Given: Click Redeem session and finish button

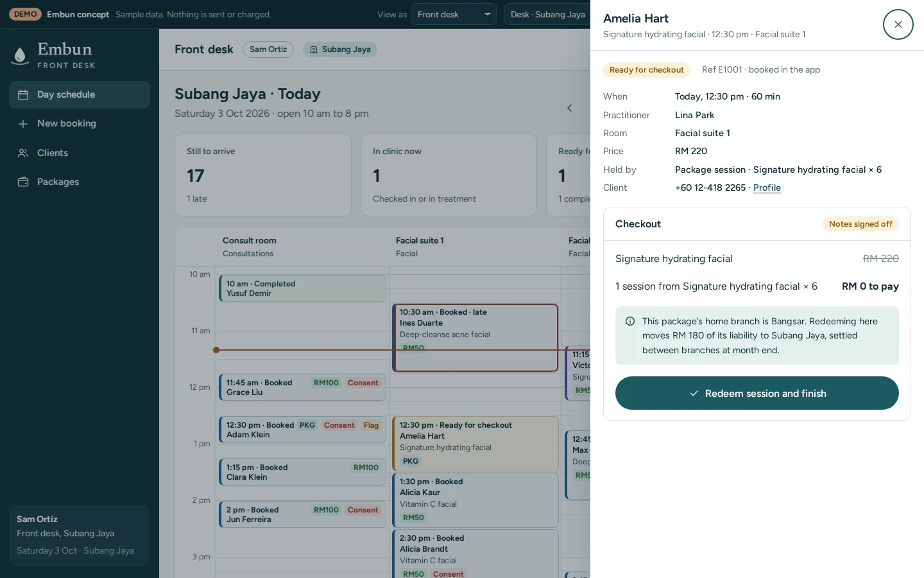Looking at the screenshot, I should tap(757, 393).
